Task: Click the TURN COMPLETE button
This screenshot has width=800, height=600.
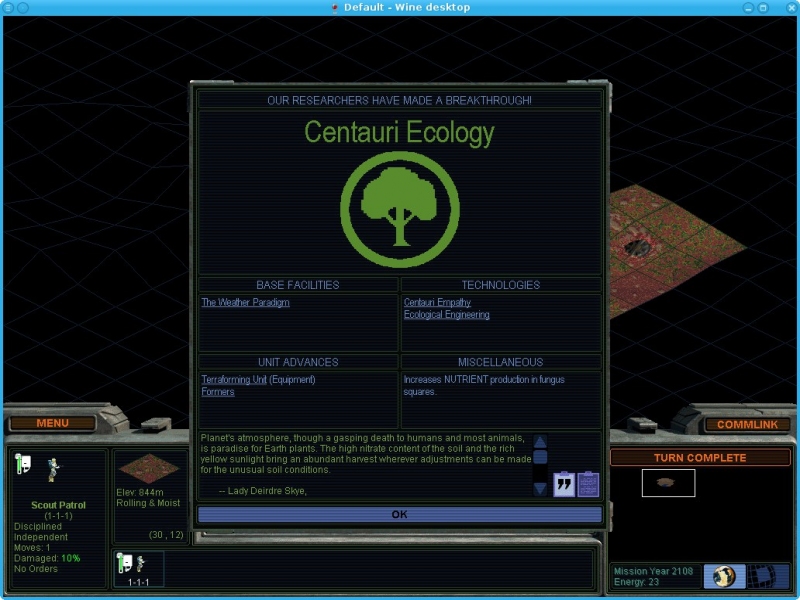Action: [x=700, y=457]
